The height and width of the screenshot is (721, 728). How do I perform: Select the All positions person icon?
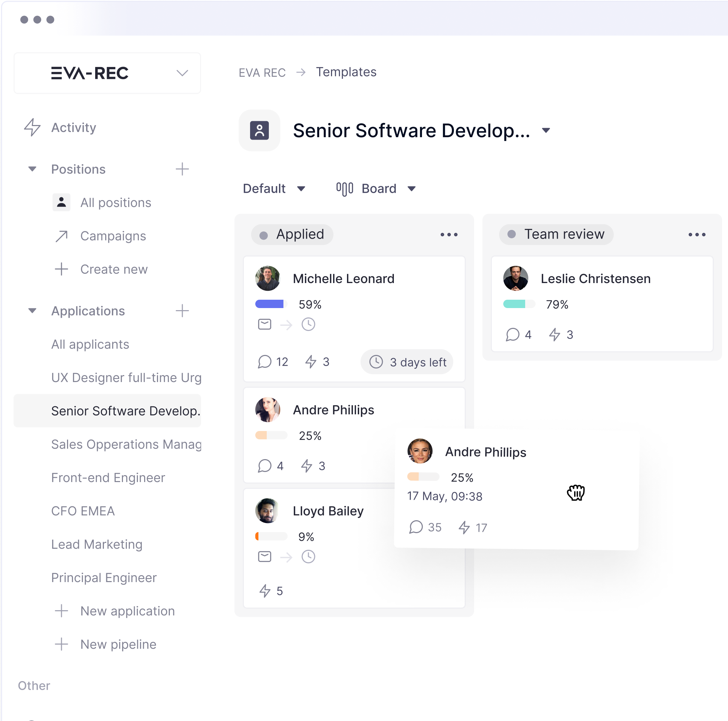click(x=61, y=202)
